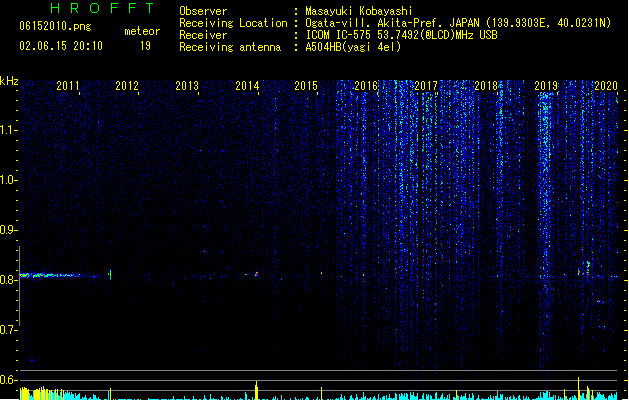629x400 pixels.
Task: Click the tall yellow level spike under 2014
Action: pyautogui.click(x=256, y=390)
